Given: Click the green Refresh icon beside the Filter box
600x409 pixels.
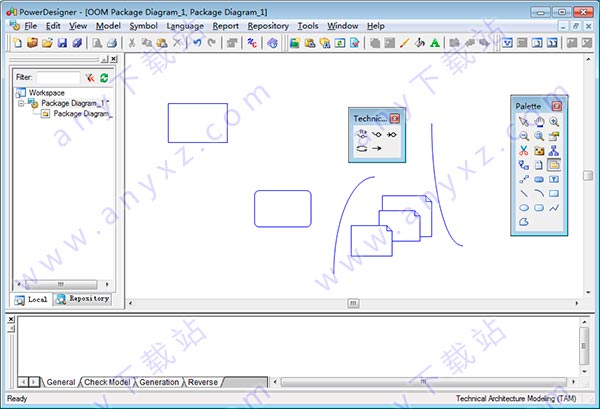Looking at the screenshot, I should pyautogui.click(x=104, y=76).
